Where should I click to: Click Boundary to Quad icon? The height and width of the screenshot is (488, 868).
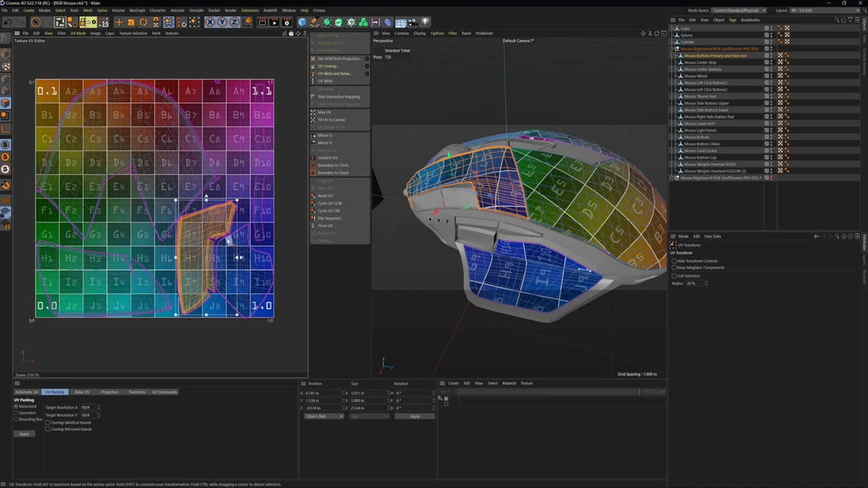pyautogui.click(x=312, y=173)
